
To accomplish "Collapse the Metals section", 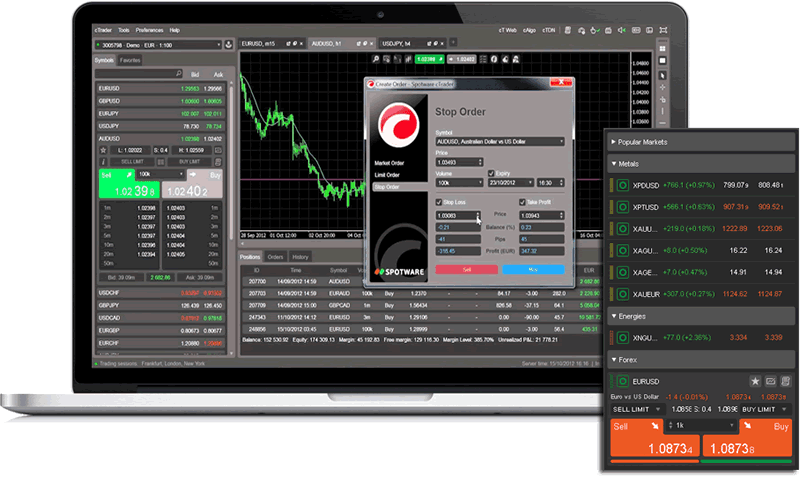I will [700, 164].
